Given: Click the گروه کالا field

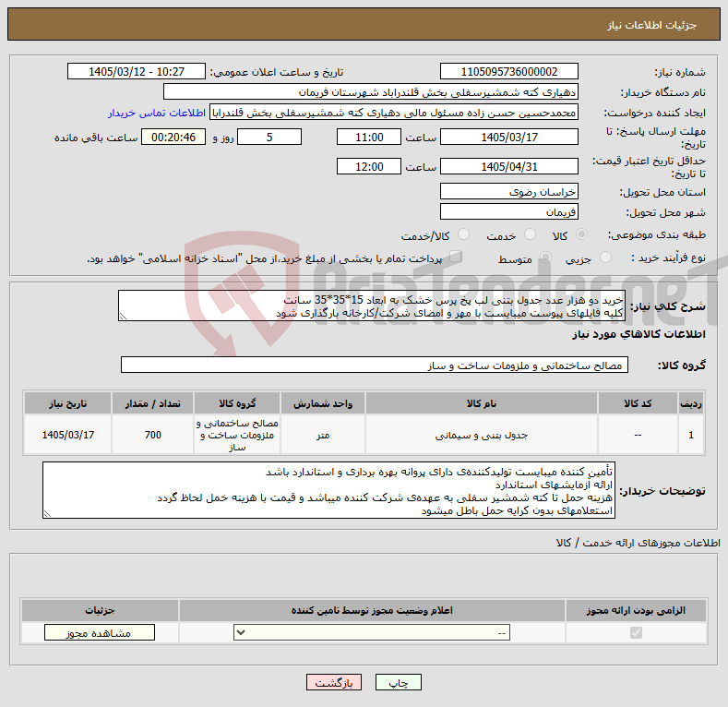Looking at the screenshot, I should (x=375, y=365).
